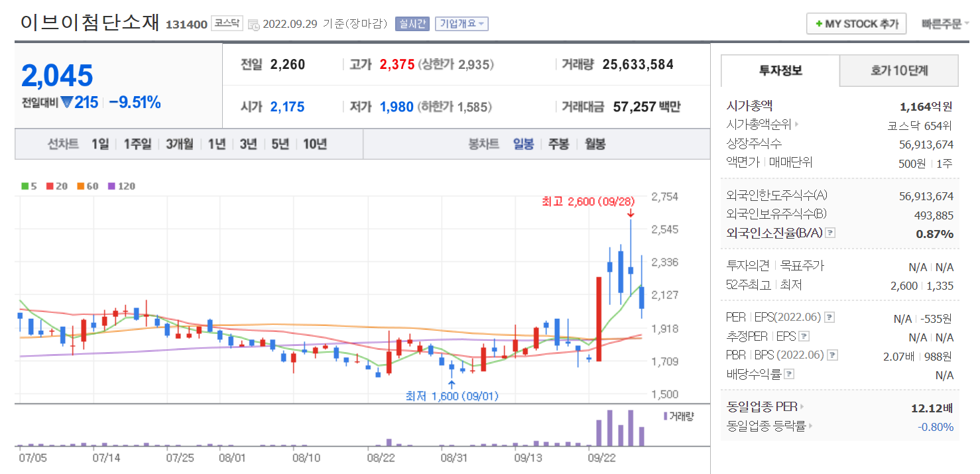Click the clock icon beside the date
980x474 pixels.
point(254,25)
